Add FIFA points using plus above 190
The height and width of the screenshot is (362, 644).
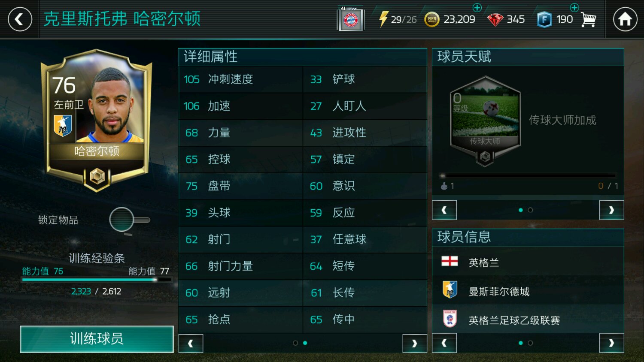click(574, 8)
